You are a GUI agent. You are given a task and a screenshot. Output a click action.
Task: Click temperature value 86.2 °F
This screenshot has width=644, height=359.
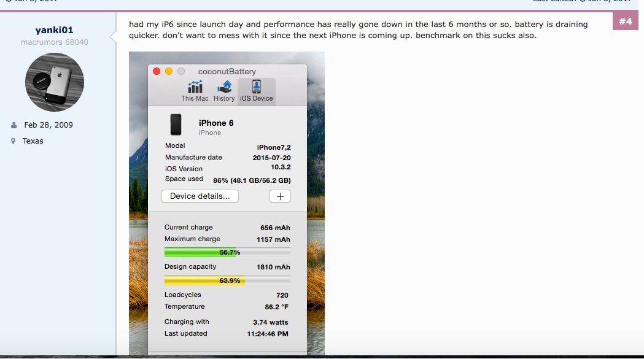click(277, 307)
